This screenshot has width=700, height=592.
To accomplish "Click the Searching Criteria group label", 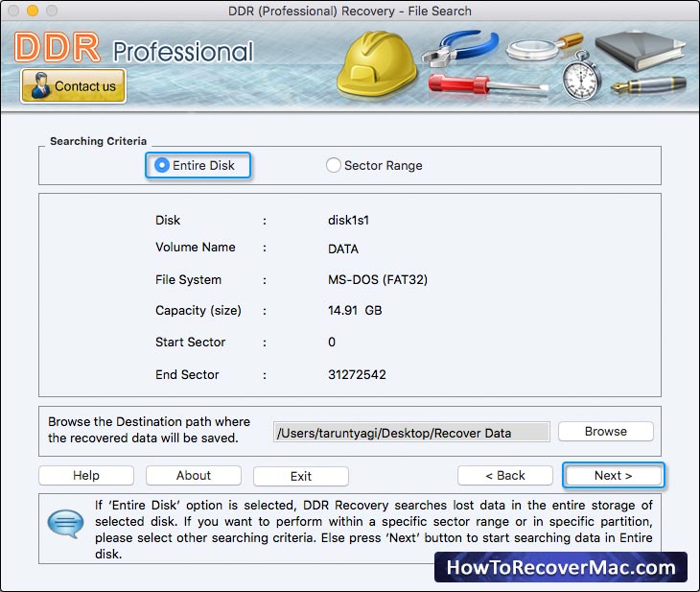I will (98, 141).
